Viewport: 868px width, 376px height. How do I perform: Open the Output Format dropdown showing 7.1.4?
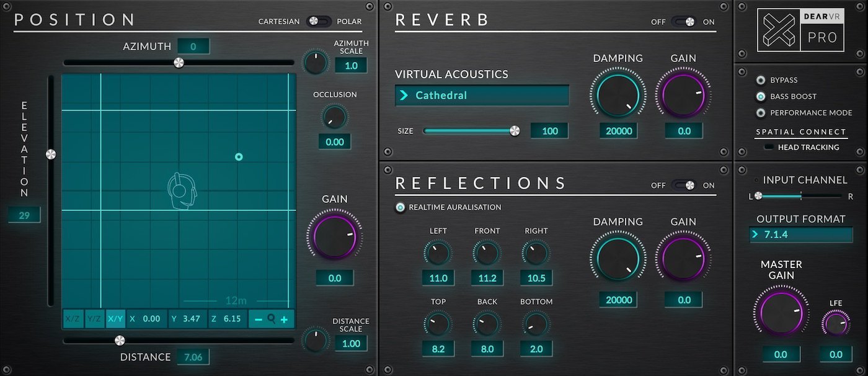click(x=800, y=235)
